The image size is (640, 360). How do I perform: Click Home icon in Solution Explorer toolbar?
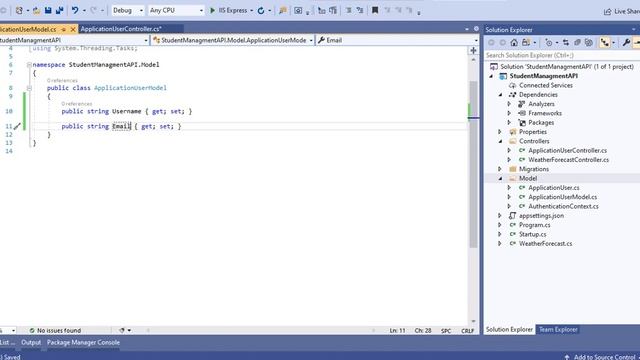tap(514, 42)
